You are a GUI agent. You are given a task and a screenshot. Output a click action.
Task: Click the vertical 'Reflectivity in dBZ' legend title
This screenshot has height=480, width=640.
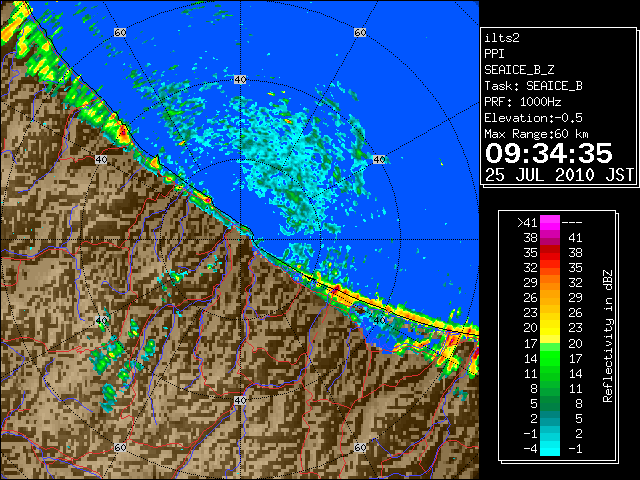[608, 336]
